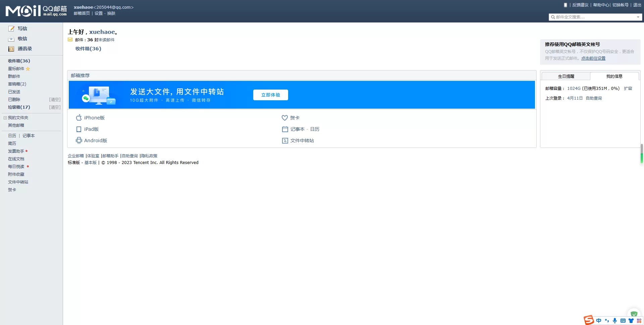644x325 pixels.
Task: Click the receive mail (收信) icon
Action: (11, 39)
